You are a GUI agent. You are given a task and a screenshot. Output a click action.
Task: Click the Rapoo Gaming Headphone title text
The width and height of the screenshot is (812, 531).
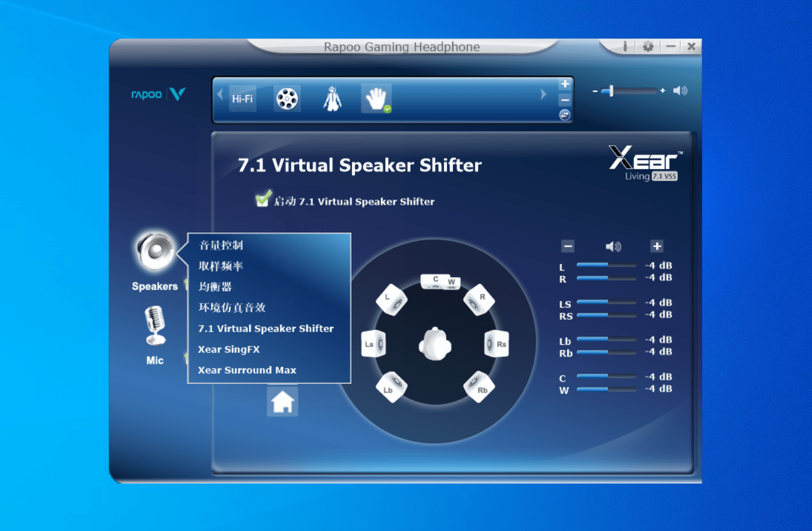pyautogui.click(x=402, y=47)
